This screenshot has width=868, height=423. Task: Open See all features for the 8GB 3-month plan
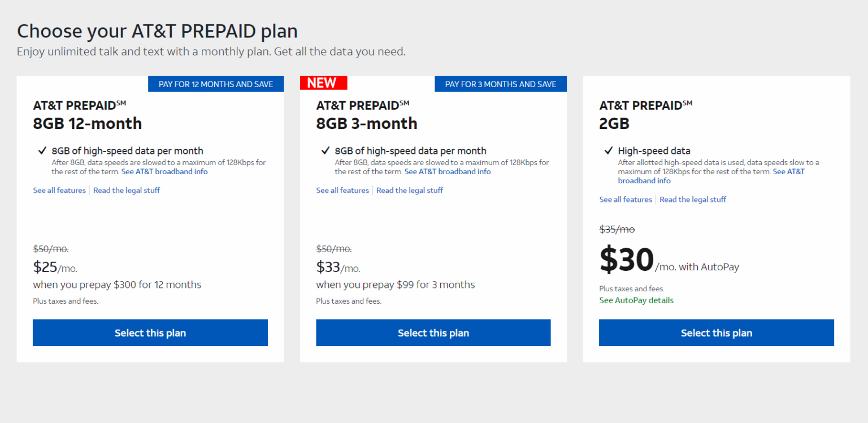342,190
